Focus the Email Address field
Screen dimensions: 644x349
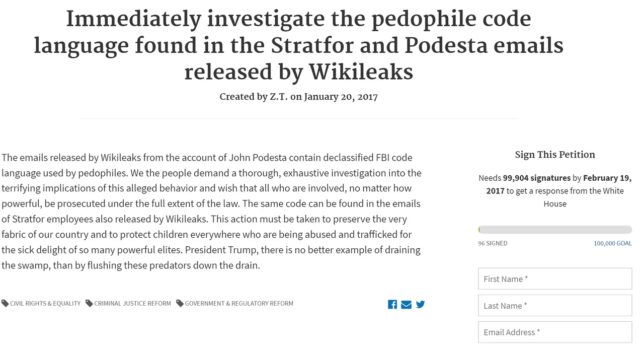[x=555, y=332]
